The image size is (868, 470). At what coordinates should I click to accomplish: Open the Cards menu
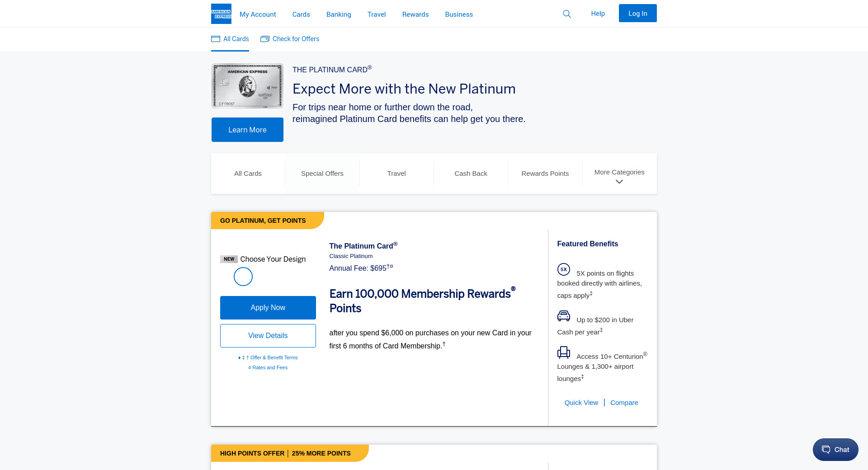301,14
